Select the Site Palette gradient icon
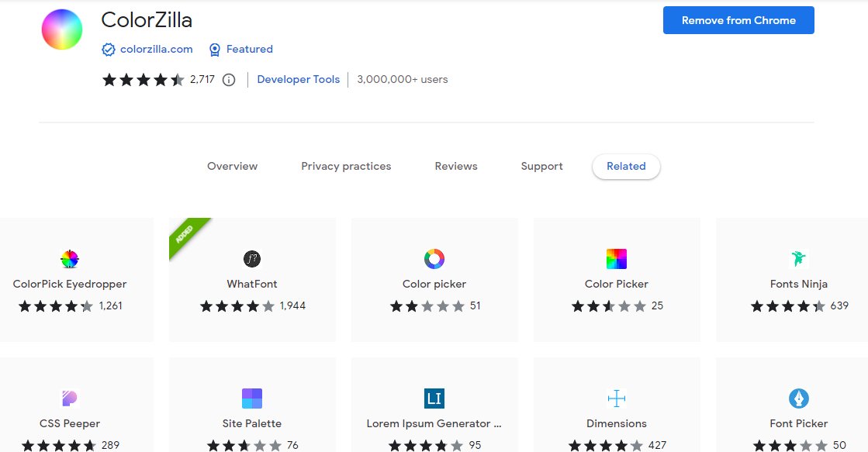Image resolution: width=868 pixels, height=452 pixels. [251, 398]
